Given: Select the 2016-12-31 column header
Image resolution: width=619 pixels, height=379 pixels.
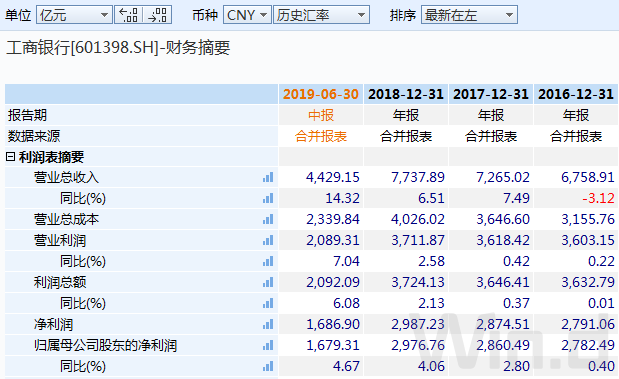Looking at the screenshot, I should (576, 94).
